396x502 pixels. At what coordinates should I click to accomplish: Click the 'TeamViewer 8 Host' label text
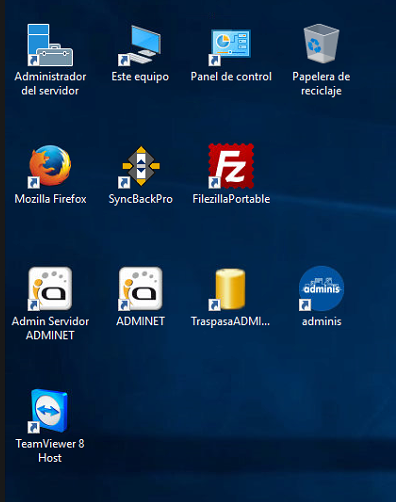[x=50, y=451]
